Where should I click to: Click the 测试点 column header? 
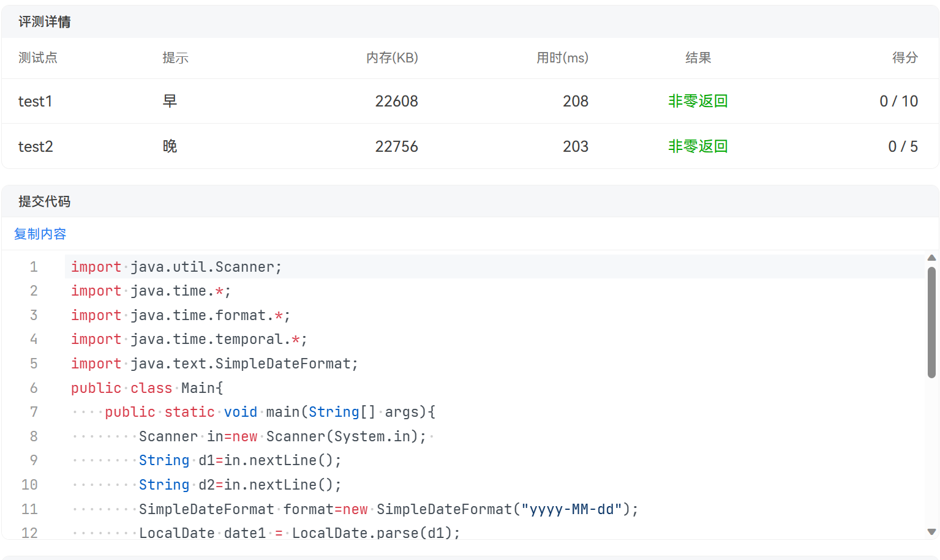[x=38, y=58]
